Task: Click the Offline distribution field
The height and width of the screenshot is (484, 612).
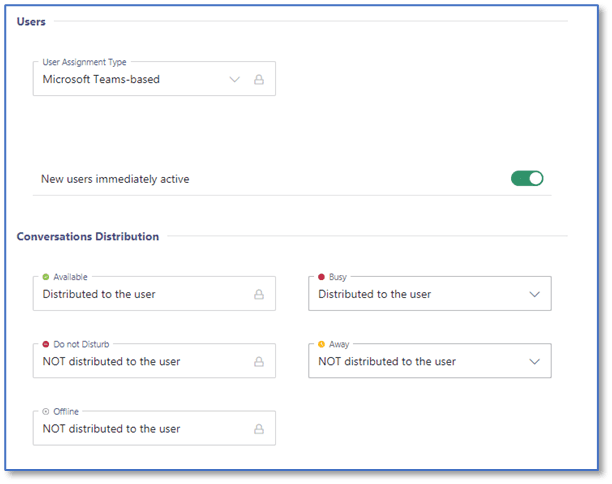Action: pyautogui.click(x=154, y=428)
